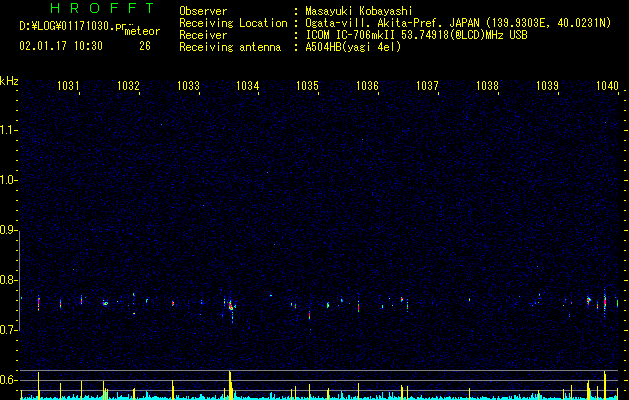Click the 'meteor' label

(142, 31)
